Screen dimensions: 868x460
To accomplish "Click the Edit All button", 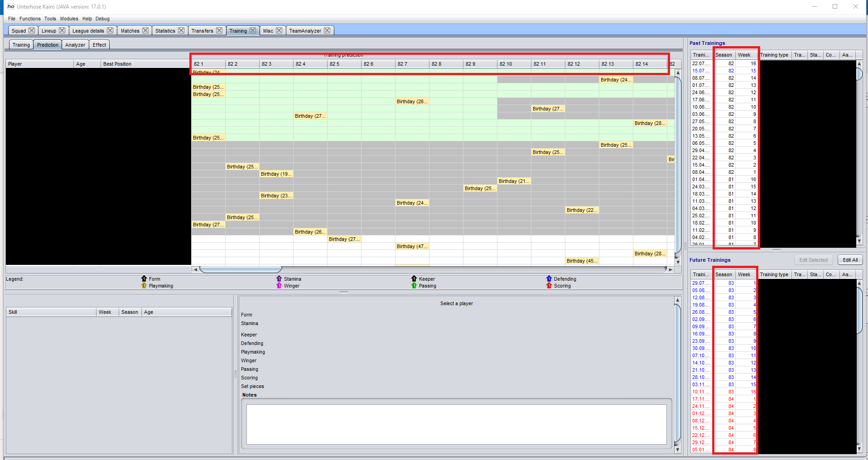I will pos(850,260).
